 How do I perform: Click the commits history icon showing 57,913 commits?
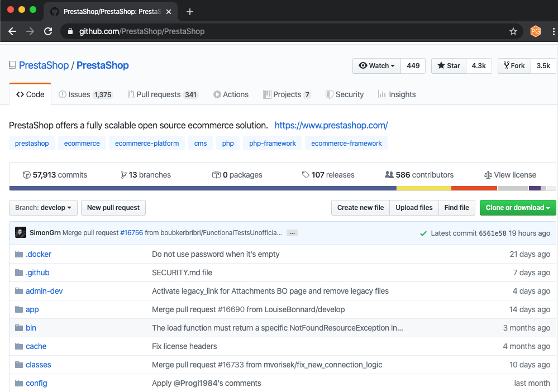(27, 175)
